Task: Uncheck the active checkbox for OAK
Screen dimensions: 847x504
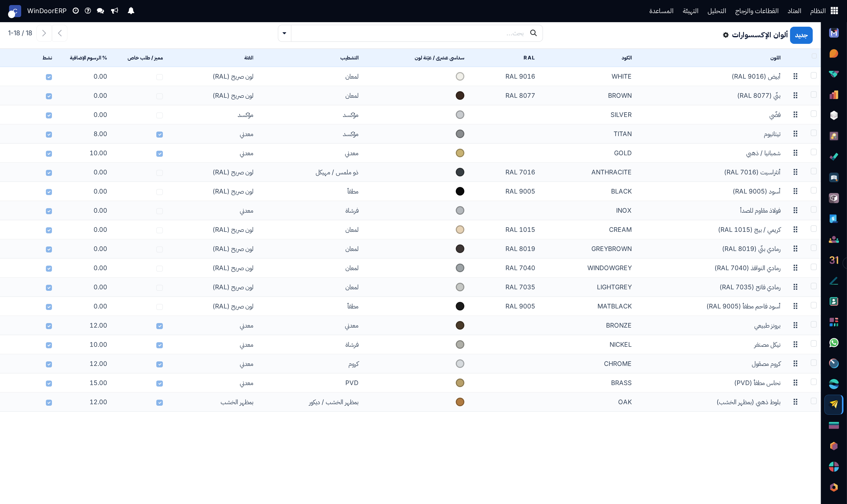Action: [49, 403]
